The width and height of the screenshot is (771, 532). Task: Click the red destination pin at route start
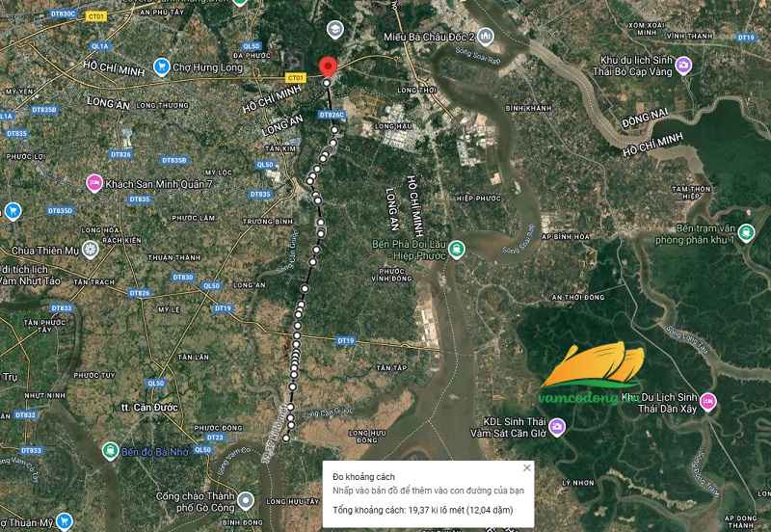pyautogui.click(x=328, y=66)
